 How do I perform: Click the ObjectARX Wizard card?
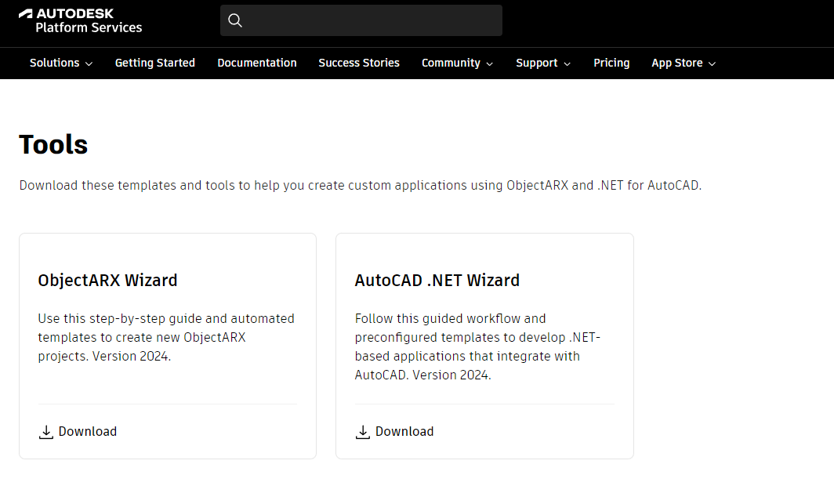167,345
